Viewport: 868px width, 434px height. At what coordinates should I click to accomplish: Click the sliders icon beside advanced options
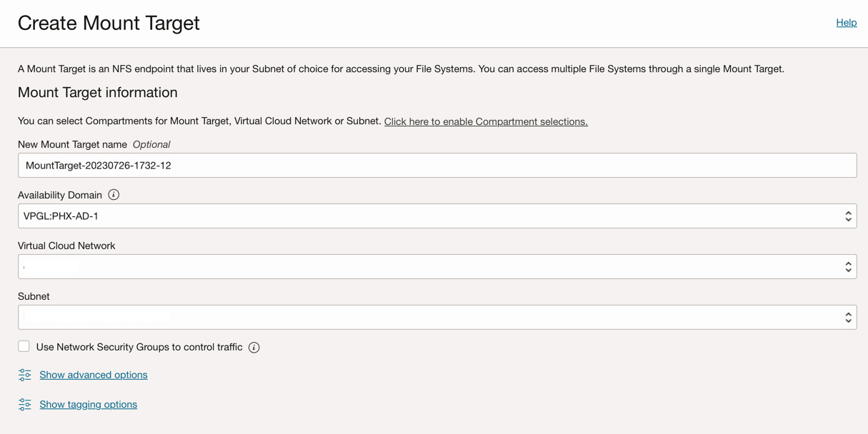click(25, 375)
